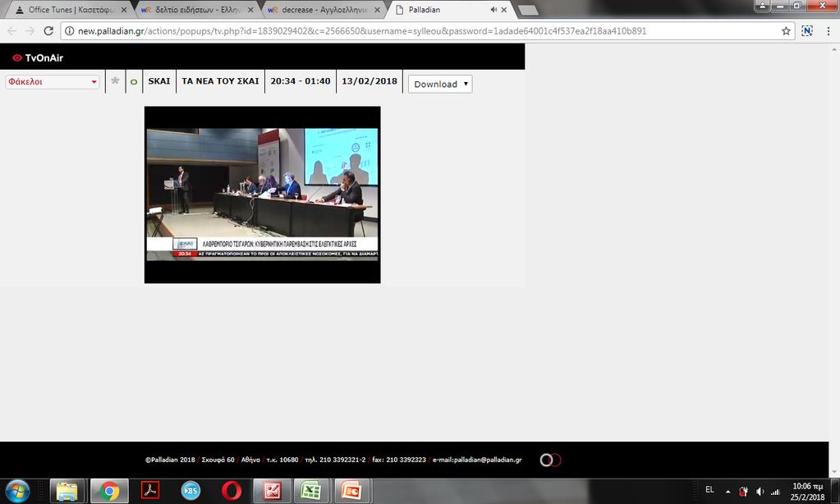The height and width of the screenshot is (504, 840).
Task: Open the system volume control
Action: [x=760, y=491]
